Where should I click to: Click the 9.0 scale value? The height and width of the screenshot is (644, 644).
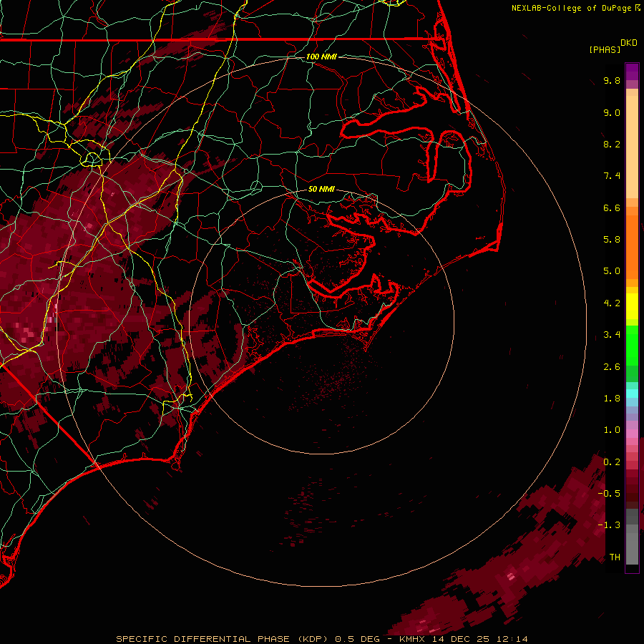click(x=612, y=112)
